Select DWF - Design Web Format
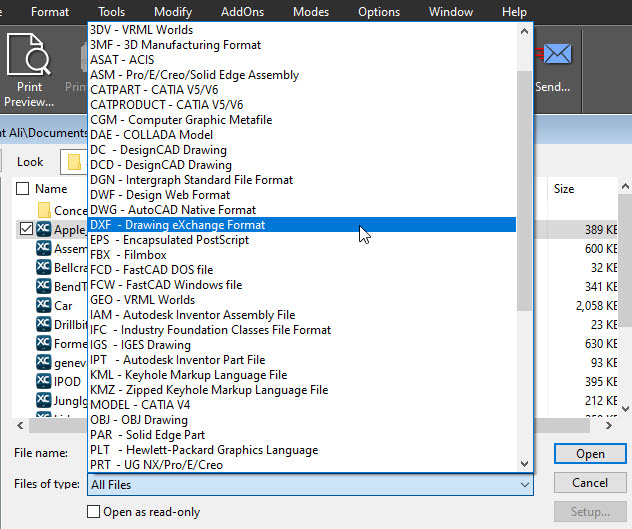 pyautogui.click(x=302, y=195)
